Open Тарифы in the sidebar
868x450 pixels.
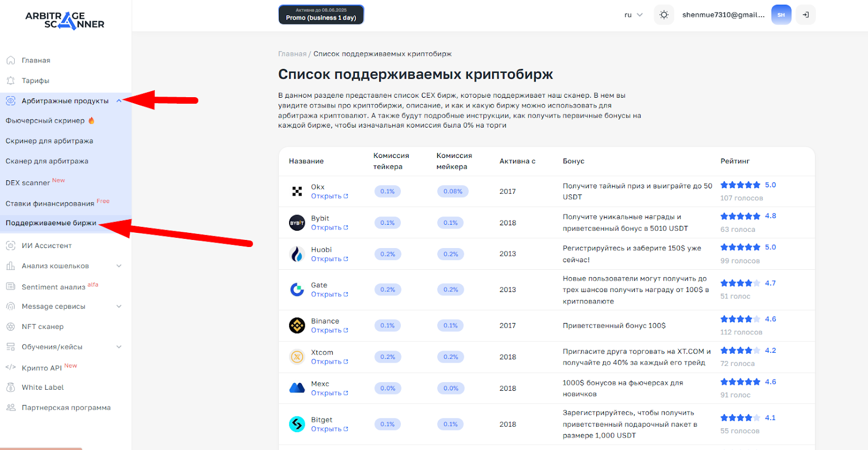(35, 81)
